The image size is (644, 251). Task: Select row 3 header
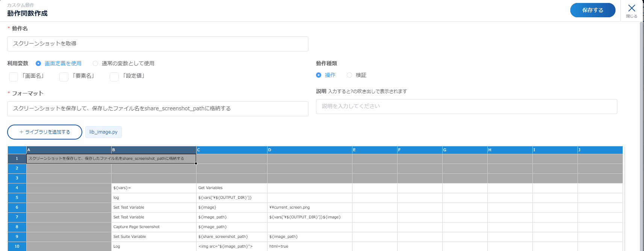17,178
